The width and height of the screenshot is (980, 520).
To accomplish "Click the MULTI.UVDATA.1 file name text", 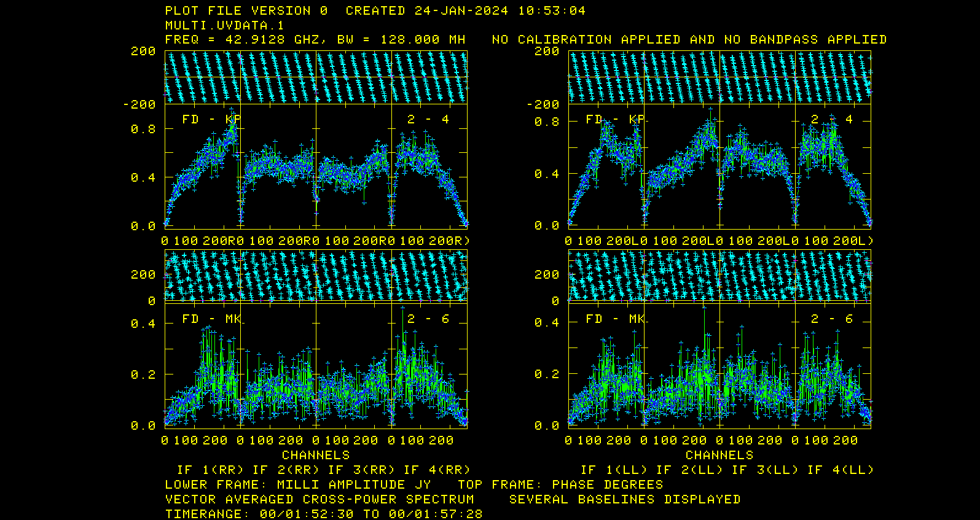I will click(x=224, y=25).
